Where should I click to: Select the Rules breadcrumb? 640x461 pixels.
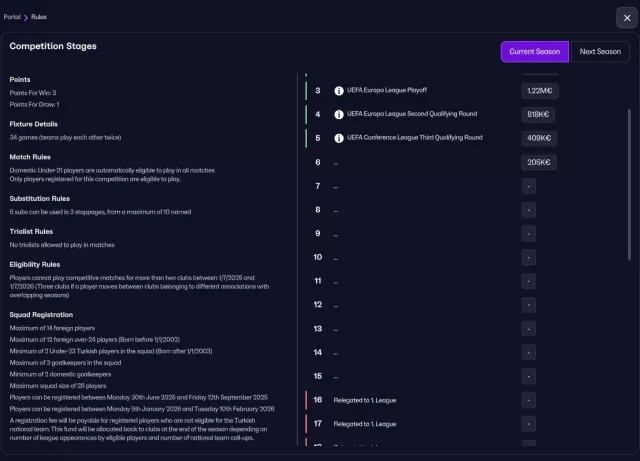39,17
